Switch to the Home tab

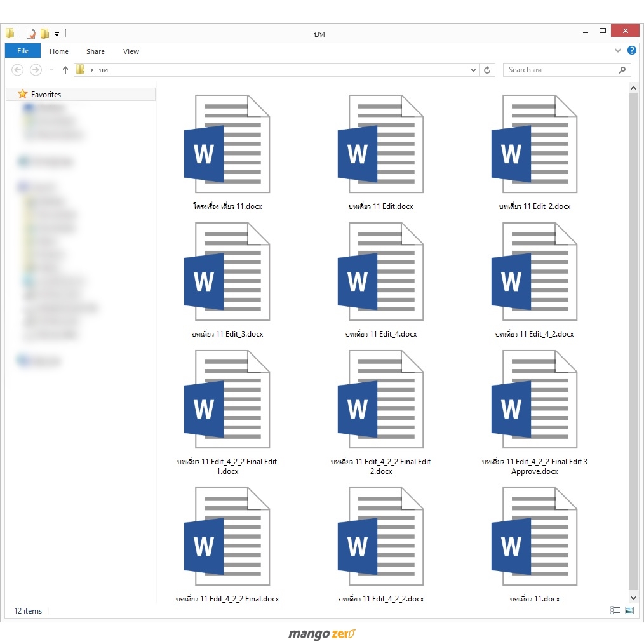58,51
